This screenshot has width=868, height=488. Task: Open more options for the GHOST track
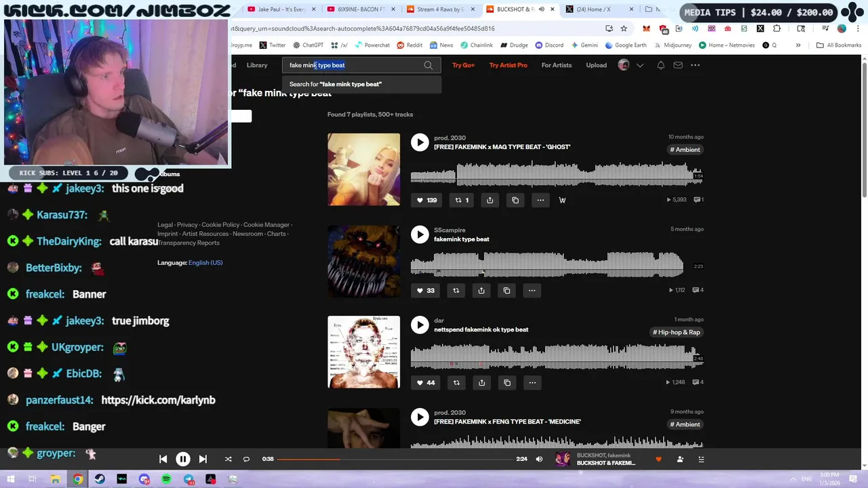click(540, 200)
